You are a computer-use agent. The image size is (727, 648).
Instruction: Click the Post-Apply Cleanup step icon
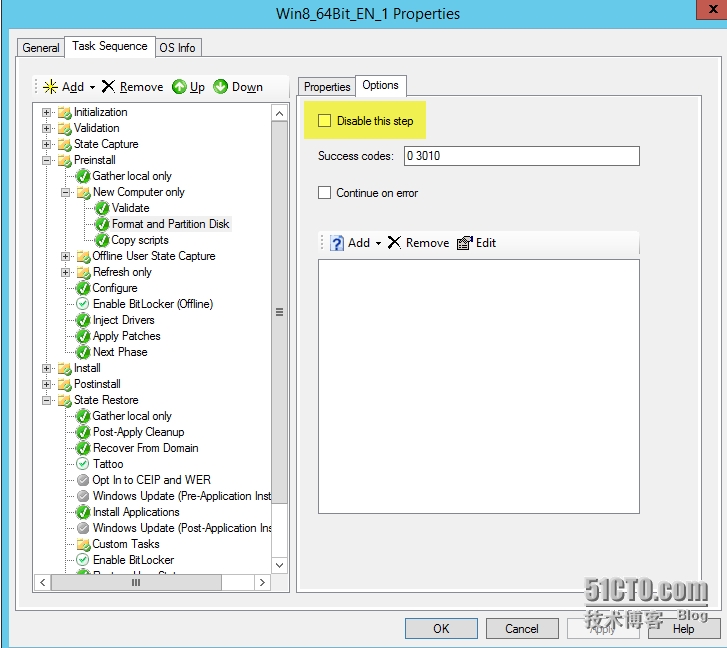click(x=83, y=432)
